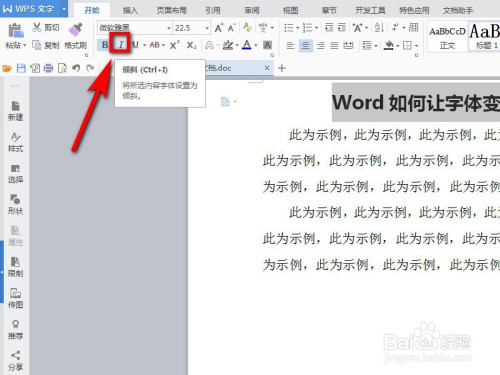This screenshot has height=375, width=500.
Task: Click the Chinese layout A icon
Action: [358, 28]
